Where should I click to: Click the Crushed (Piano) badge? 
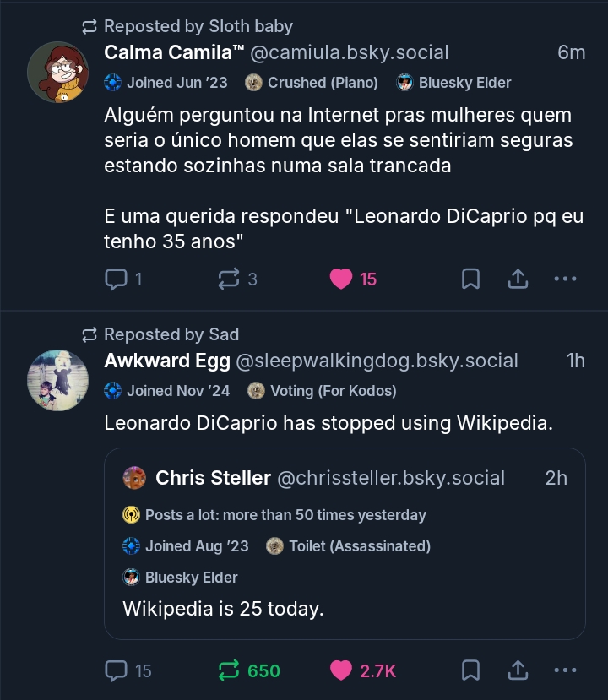pos(312,83)
